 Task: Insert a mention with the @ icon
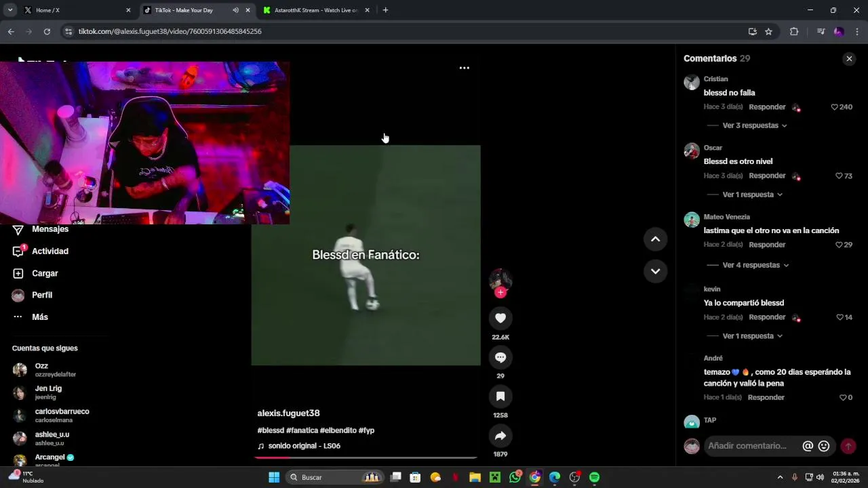click(x=808, y=446)
